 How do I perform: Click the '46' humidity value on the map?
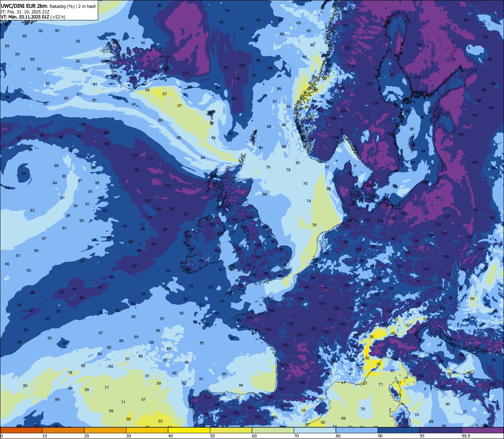coord(393,333)
